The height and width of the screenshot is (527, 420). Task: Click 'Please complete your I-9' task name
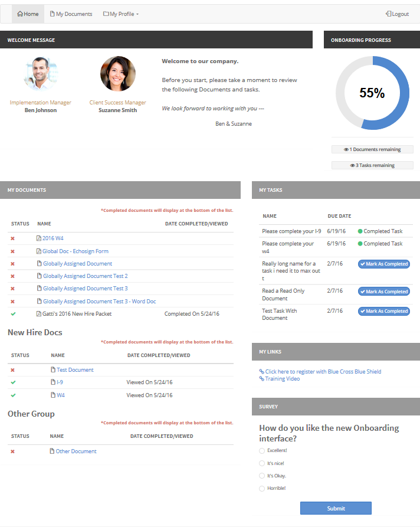point(291,231)
